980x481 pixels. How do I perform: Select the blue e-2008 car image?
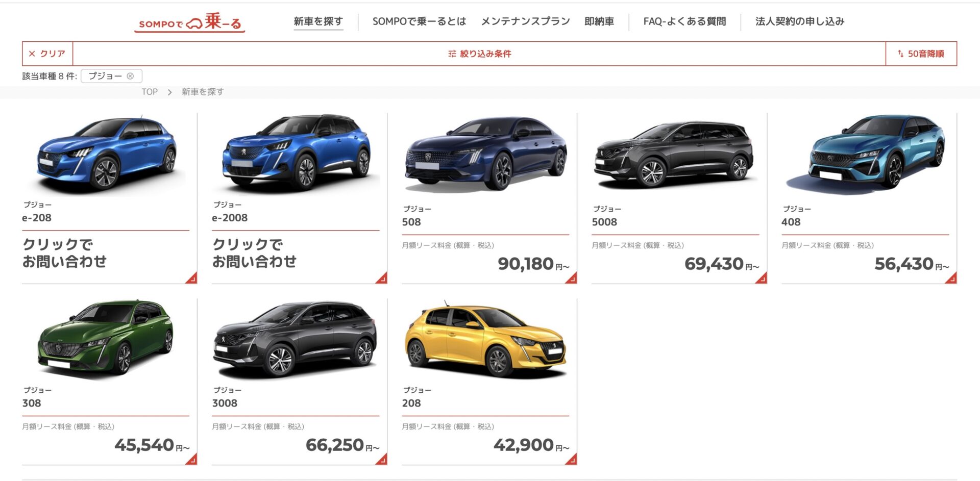[x=296, y=153]
